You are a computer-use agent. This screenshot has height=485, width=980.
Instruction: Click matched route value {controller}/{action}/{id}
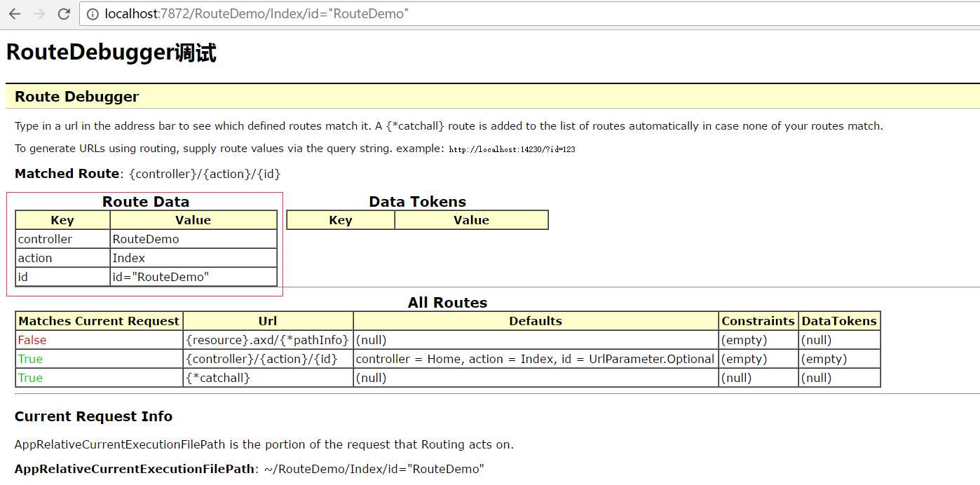[x=205, y=174]
